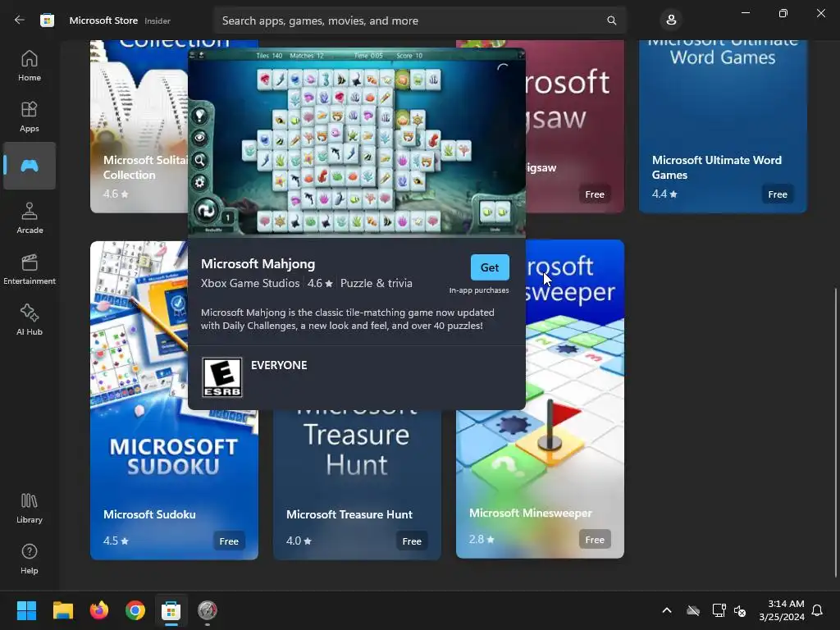Open Arcade section in sidebar
Viewport: 840px width, 630px height.
[x=30, y=218]
